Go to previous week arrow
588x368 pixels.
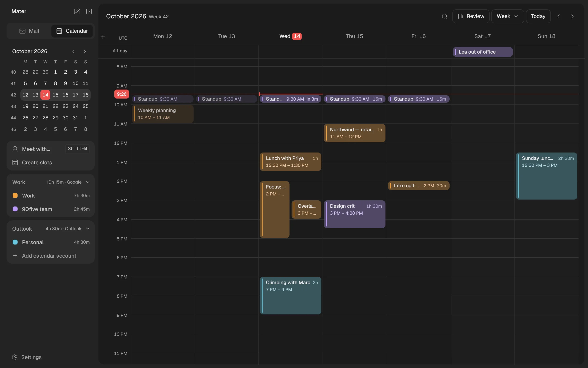tap(559, 16)
